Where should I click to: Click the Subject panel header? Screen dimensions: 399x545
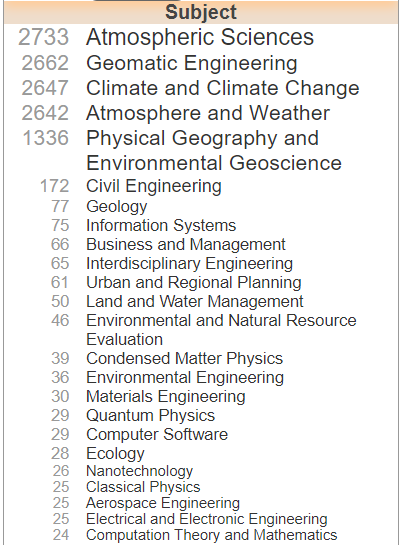click(x=201, y=12)
